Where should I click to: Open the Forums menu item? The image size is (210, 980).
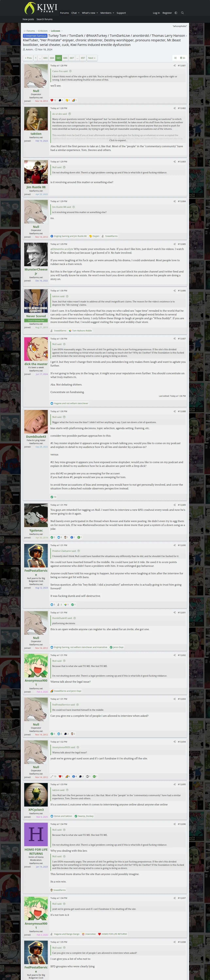pos(64,13)
